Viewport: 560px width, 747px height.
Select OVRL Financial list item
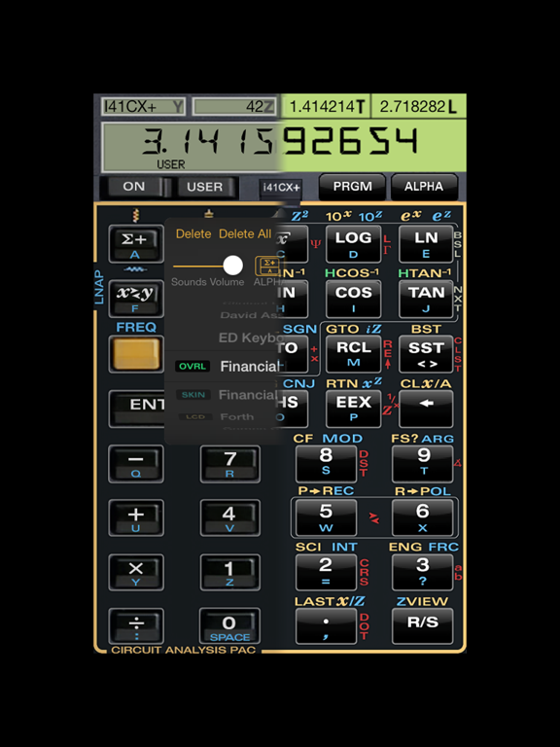225,367
